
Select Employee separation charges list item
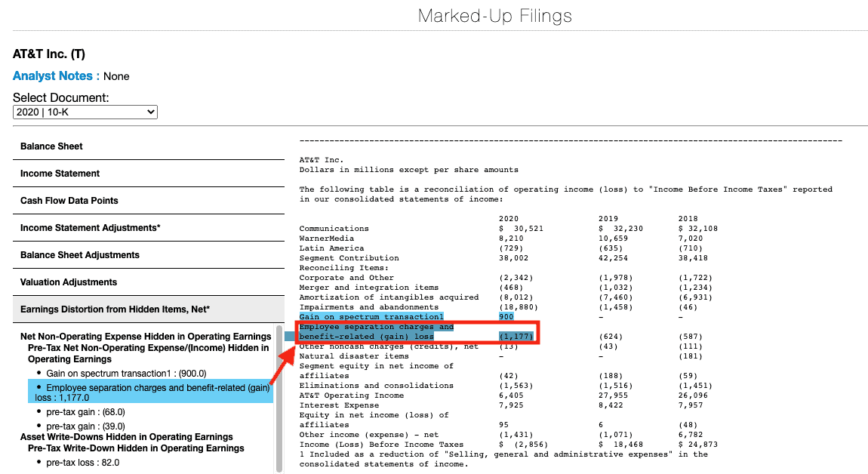[150, 392]
